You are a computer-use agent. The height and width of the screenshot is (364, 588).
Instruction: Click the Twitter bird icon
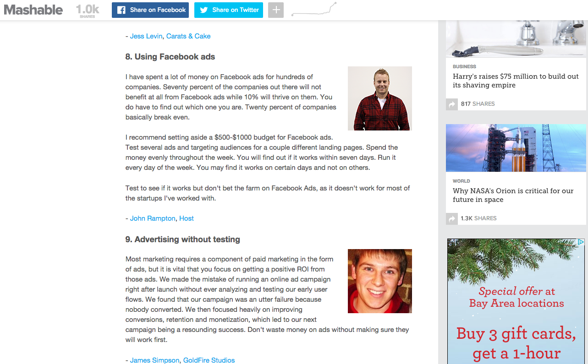click(x=204, y=10)
